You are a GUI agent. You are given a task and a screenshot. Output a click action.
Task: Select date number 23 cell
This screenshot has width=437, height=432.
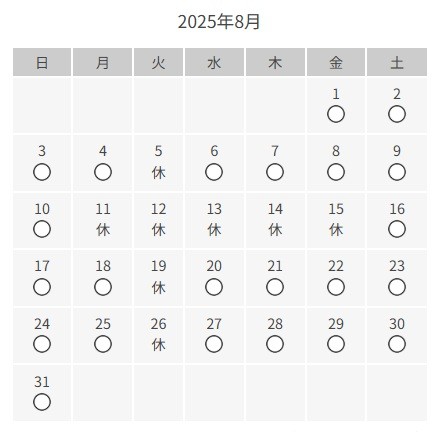tap(397, 278)
